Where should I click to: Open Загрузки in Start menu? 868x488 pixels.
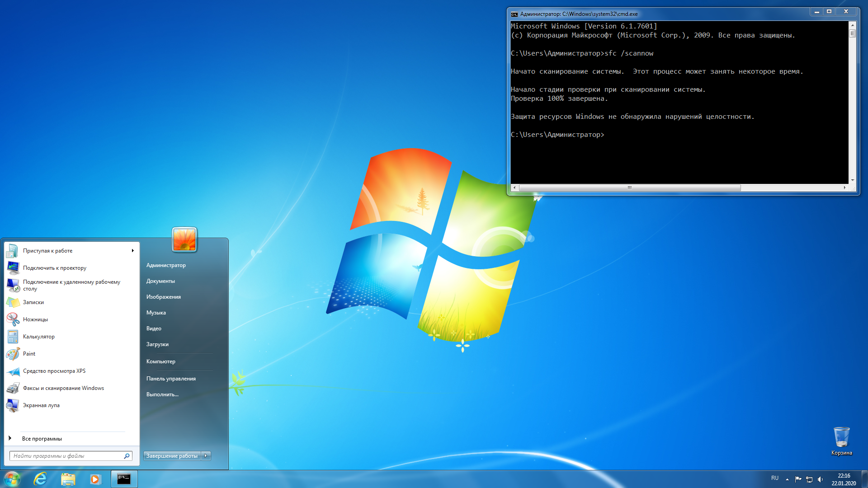(157, 344)
